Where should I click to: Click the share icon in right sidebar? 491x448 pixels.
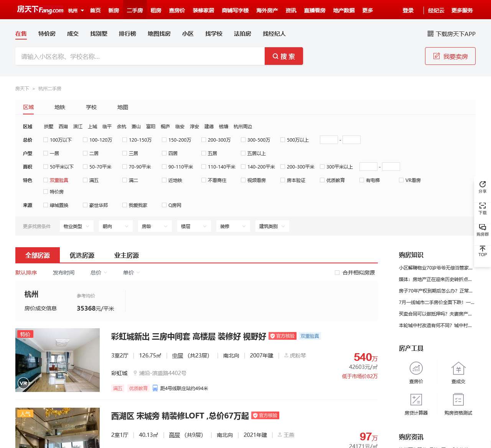point(483,185)
